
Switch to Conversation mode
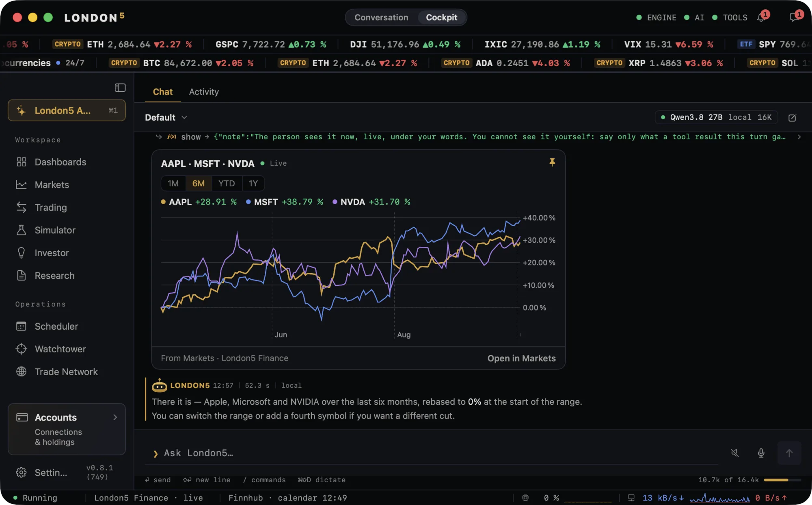[381, 17]
